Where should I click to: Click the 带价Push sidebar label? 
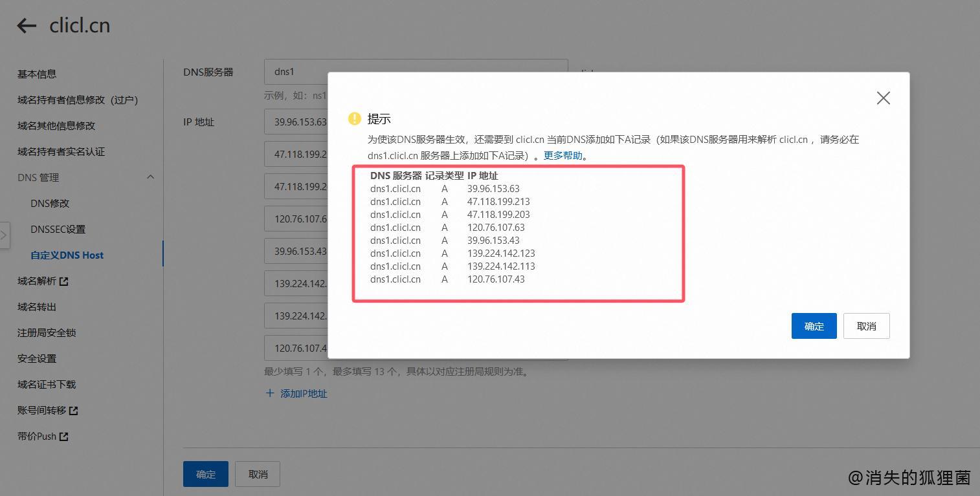[x=37, y=437]
